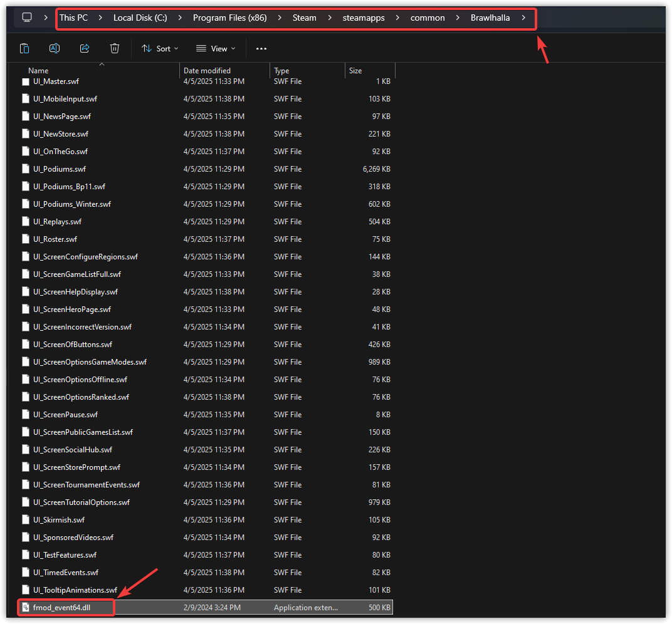Select UI_SponsoredVideos.swf file

coord(73,538)
